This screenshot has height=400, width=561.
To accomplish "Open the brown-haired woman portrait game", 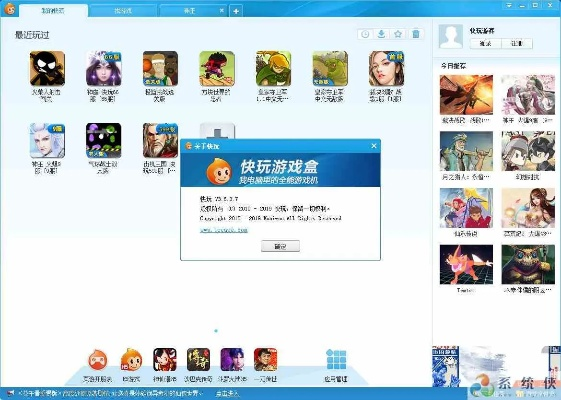I will coord(386,68).
